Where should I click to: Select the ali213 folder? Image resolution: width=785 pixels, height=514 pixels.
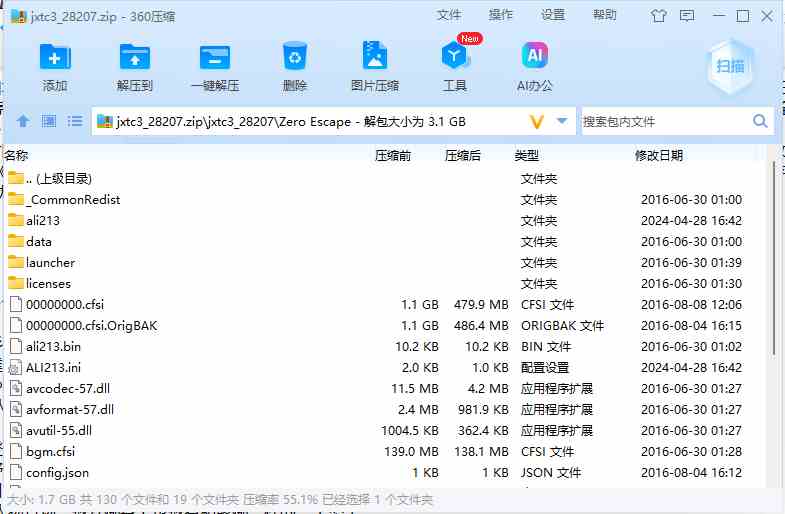tap(385, 221)
